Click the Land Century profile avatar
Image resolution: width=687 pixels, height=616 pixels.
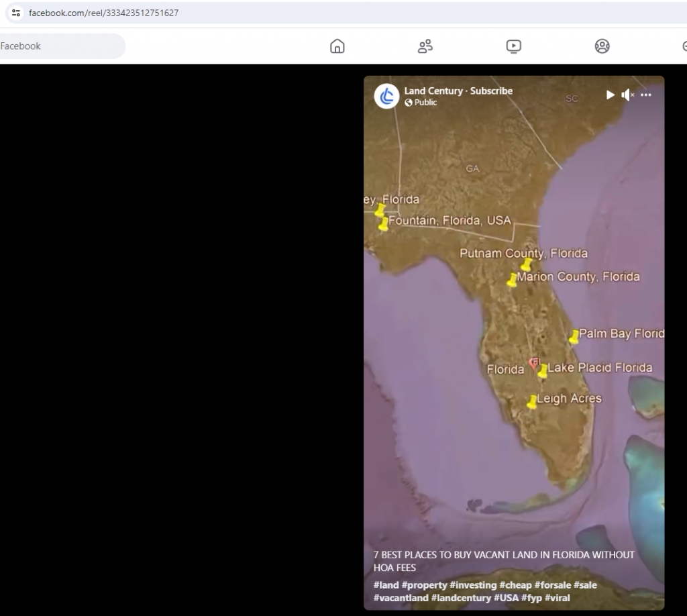pyautogui.click(x=386, y=97)
